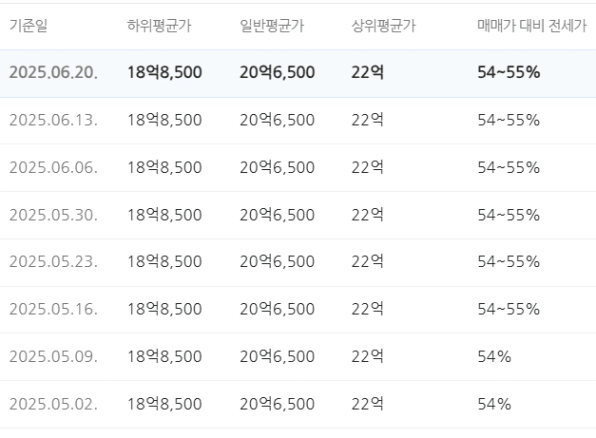The image size is (596, 438).
Task: Select the 2025.05.09. date row
Action: (298, 357)
